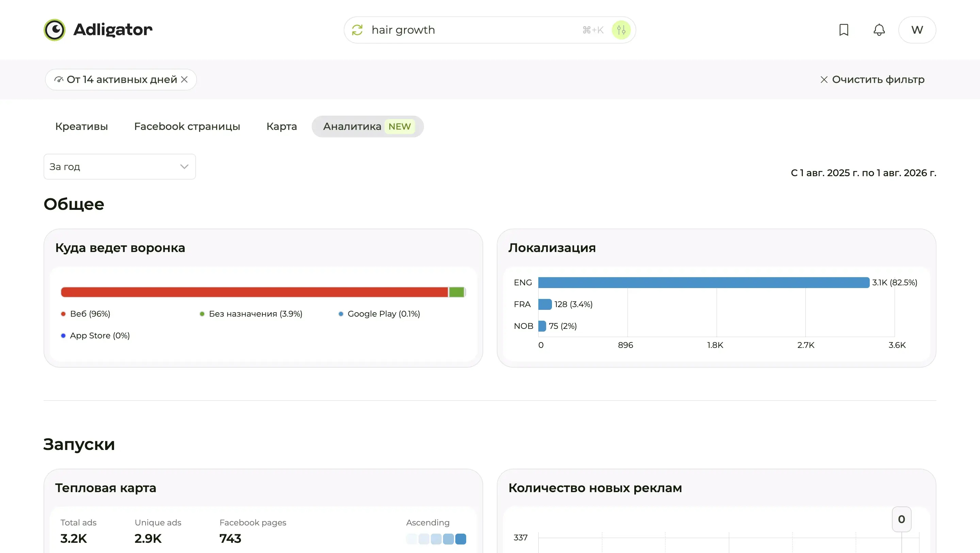Screen dimensions: 980x553
Task: Expand the 'За год' period dropdown
Action: tap(119, 167)
